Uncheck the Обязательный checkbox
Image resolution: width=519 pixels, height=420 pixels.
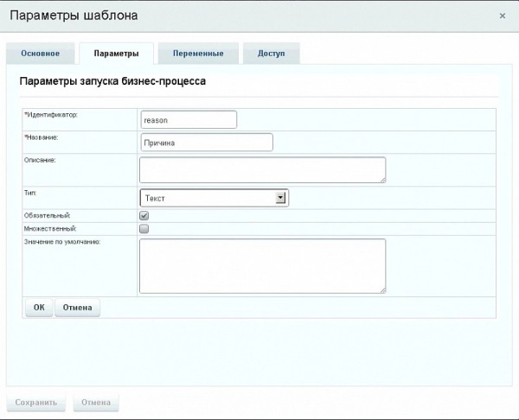point(144,215)
